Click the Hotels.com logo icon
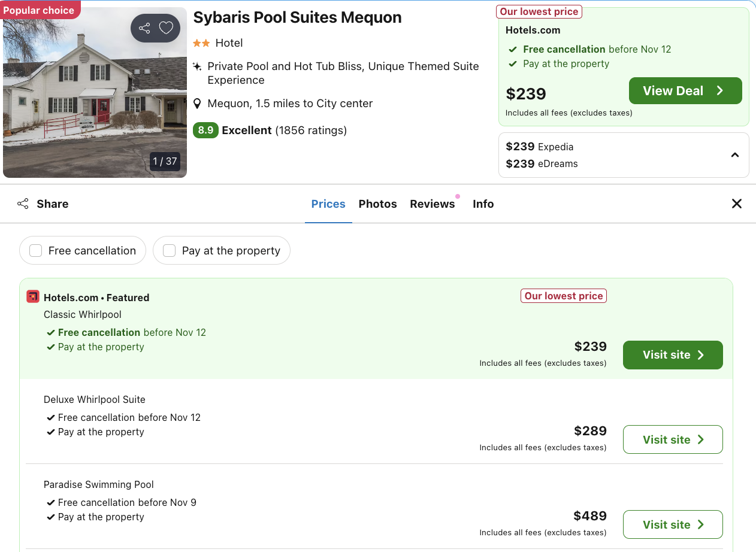The image size is (756, 552). [33, 296]
